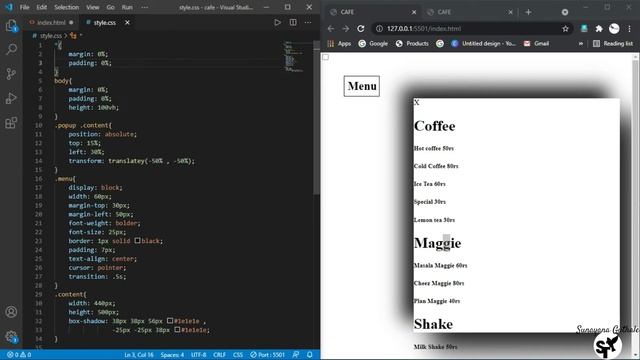Image resolution: width=640 pixels, height=360 pixels.
Task: Click the Coffee heading in the popup
Action: coord(435,126)
